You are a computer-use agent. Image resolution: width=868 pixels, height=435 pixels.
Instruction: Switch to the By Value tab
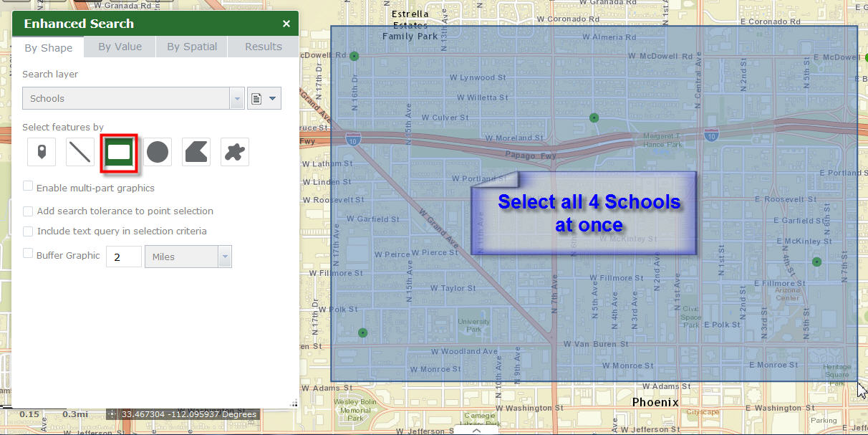coord(120,47)
